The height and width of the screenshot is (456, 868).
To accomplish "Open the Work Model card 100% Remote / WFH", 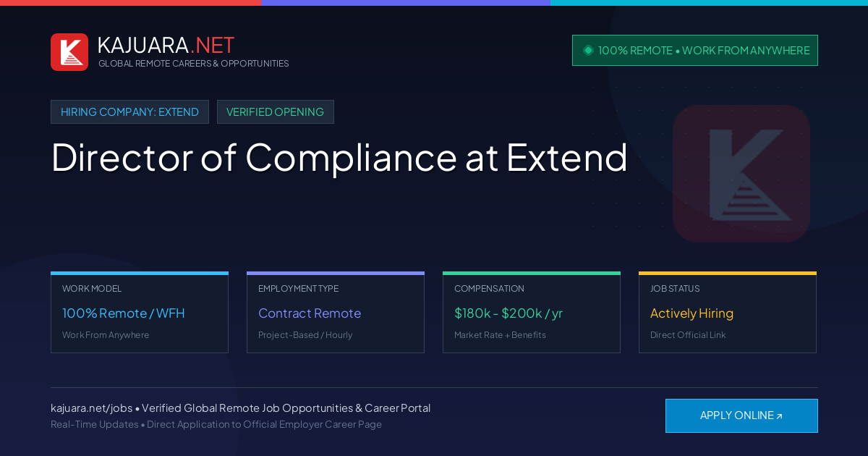I will 140,313.
